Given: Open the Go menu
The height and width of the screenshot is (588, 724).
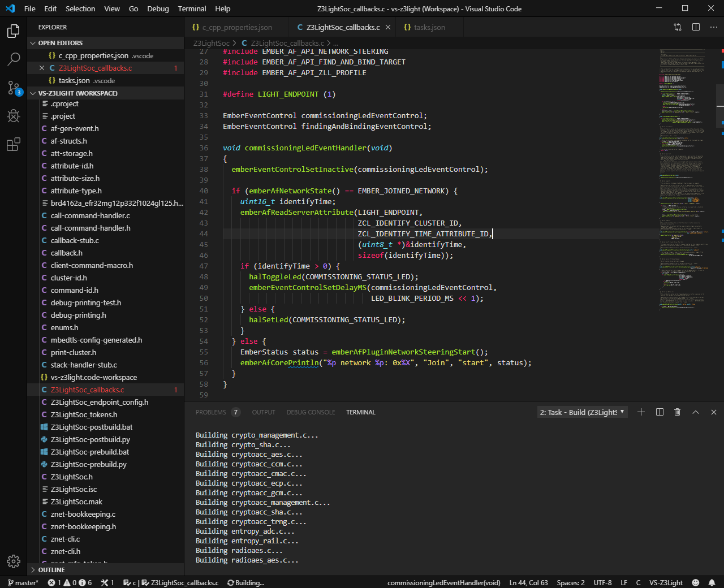Looking at the screenshot, I should (133, 8).
